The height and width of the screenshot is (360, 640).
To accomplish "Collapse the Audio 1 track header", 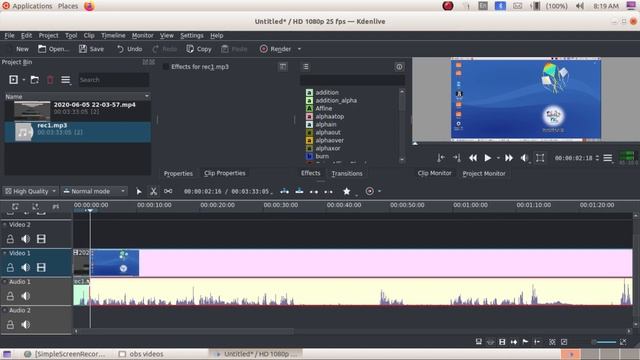I will (5, 282).
